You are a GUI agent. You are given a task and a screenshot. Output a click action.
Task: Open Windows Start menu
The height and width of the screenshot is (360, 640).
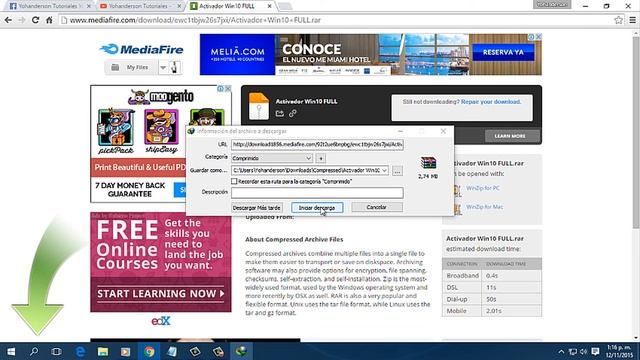click(x=11, y=351)
